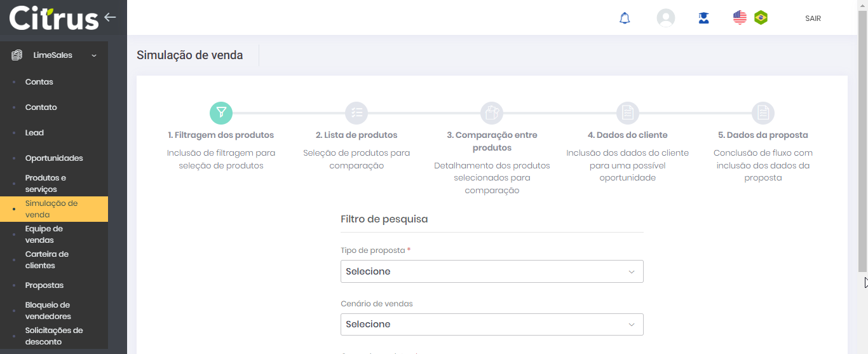The height and width of the screenshot is (354, 868).
Task: Open the user profile avatar
Action: [x=665, y=18]
